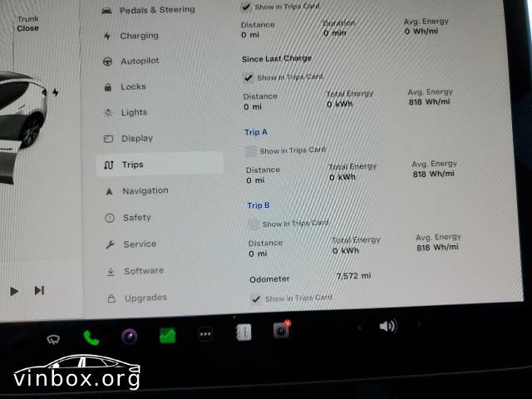This screenshot has width=532, height=399.
Task: Open the three-dot app launcher
Action: tap(205, 334)
